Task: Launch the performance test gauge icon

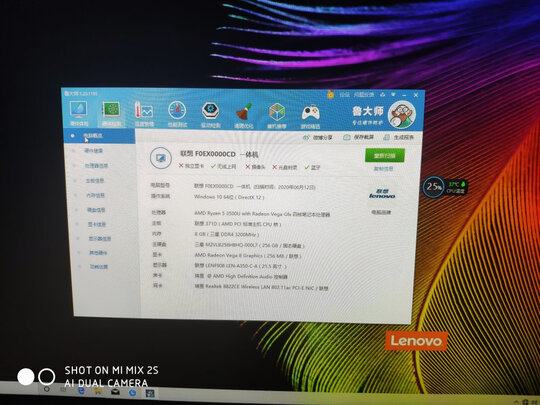Action: (x=177, y=111)
